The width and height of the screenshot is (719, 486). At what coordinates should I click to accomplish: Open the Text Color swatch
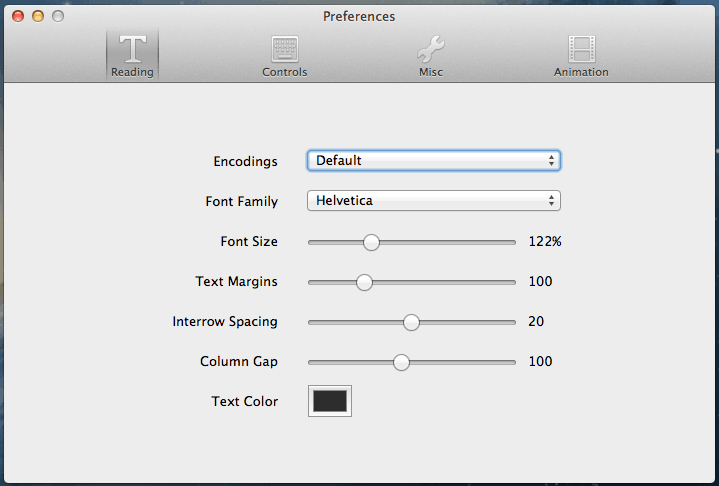(330, 401)
